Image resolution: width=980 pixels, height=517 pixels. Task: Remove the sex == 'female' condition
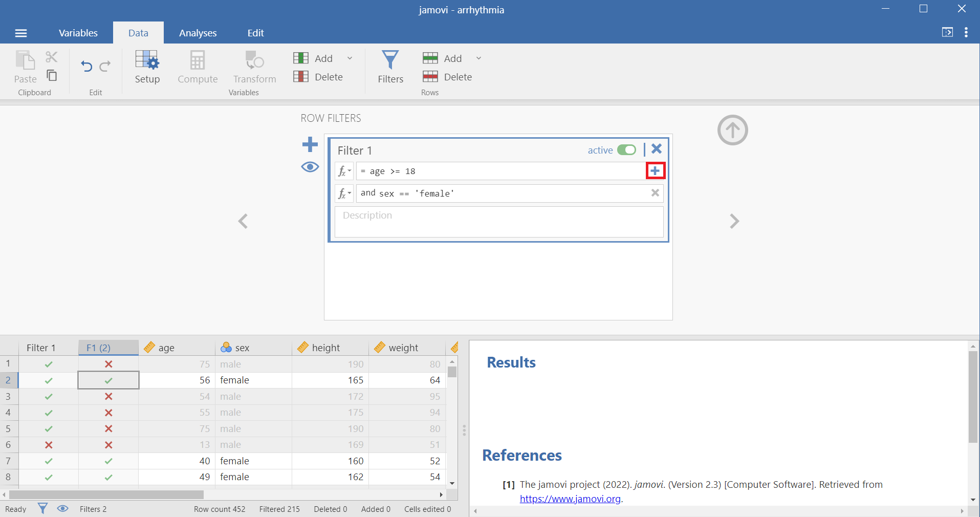pos(655,193)
